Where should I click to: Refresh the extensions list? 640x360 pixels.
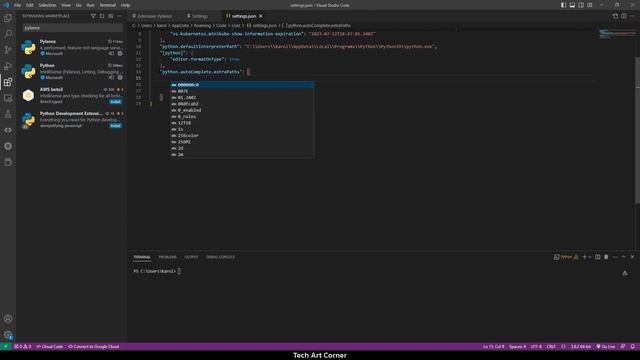[102, 16]
